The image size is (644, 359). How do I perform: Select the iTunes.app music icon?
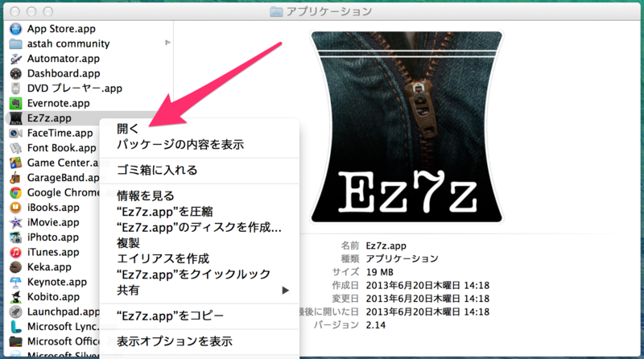pos(15,252)
